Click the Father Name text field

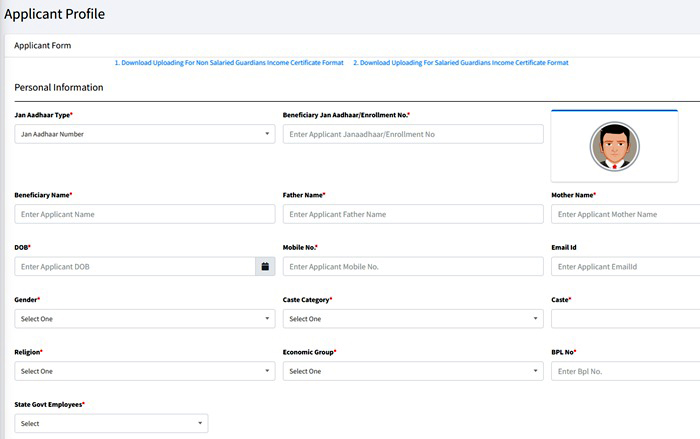[x=413, y=214]
